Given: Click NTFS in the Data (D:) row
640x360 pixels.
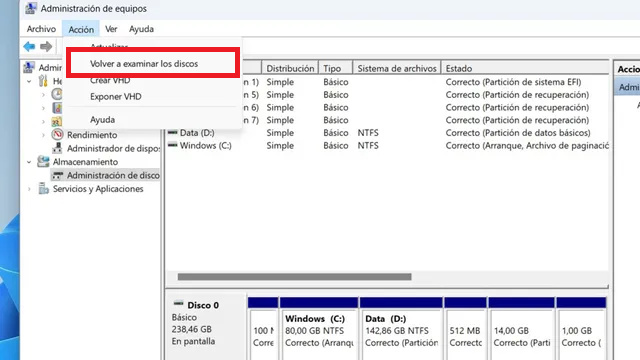Looking at the screenshot, I should pyautogui.click(x=368, y=133).
